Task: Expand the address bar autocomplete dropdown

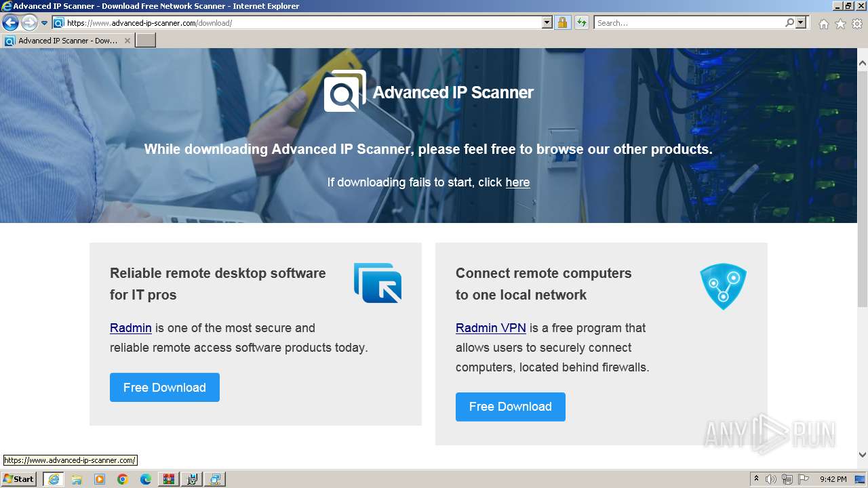Action: click(x=547, y=23)
